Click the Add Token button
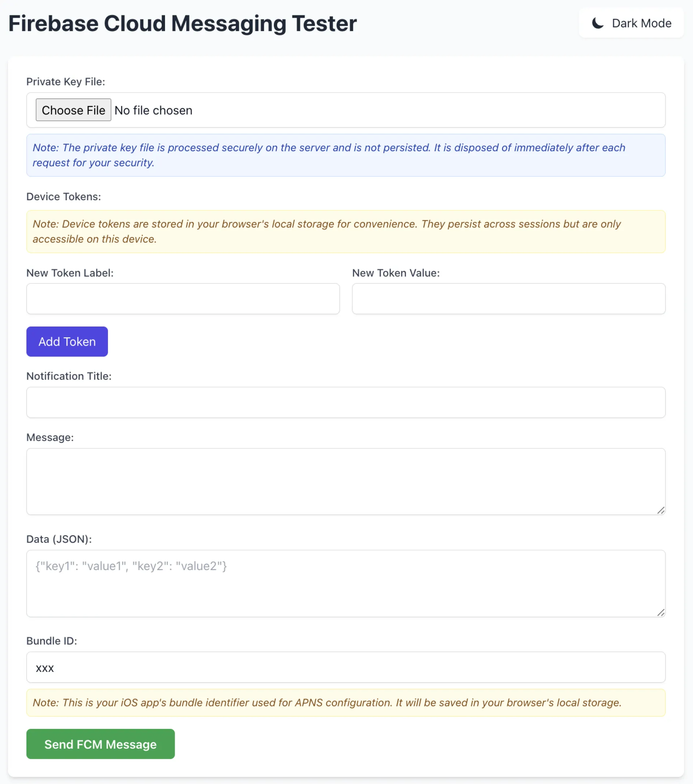Viewport: 693px width, 784px height. [x=67, y=341]
